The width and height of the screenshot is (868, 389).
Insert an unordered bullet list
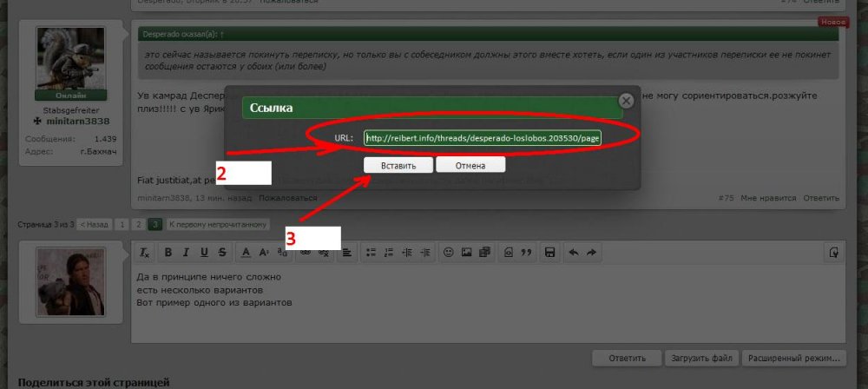coord(371,253)
